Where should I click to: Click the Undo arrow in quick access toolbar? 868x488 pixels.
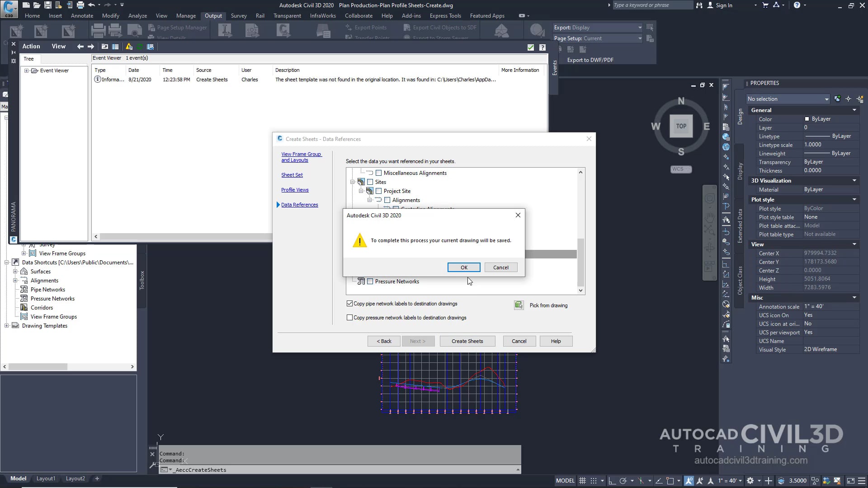(x=92, y=5)
